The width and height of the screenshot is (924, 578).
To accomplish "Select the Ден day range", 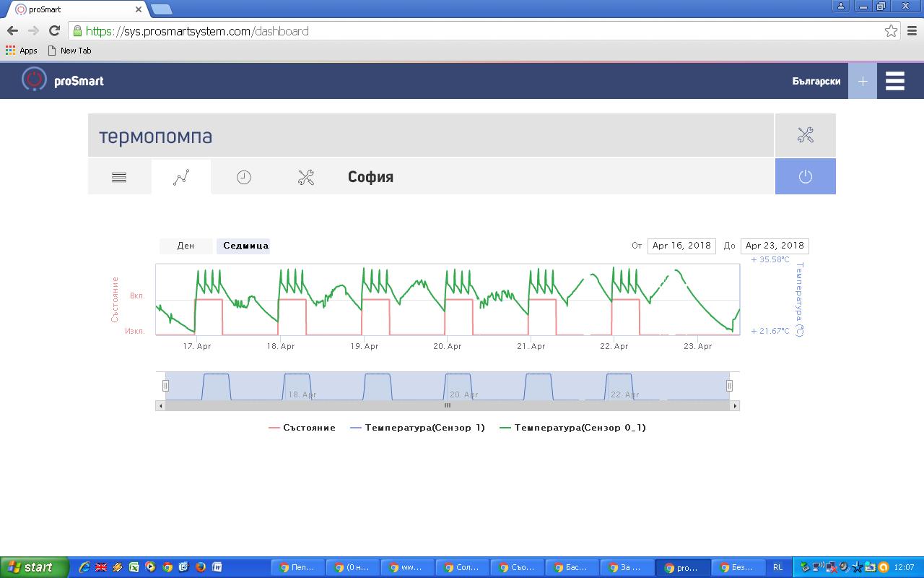I will 186,246.
